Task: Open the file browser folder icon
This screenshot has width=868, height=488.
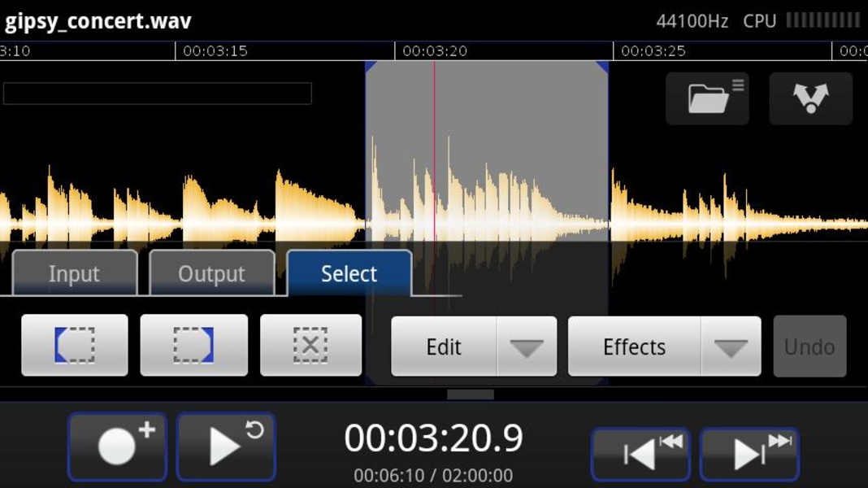Action: click(707, 98)
